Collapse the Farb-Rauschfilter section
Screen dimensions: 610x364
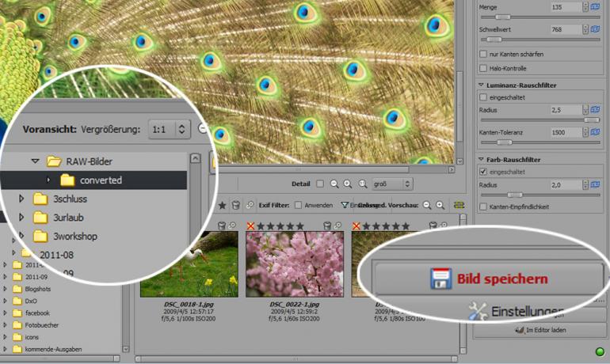pos(481,159)
